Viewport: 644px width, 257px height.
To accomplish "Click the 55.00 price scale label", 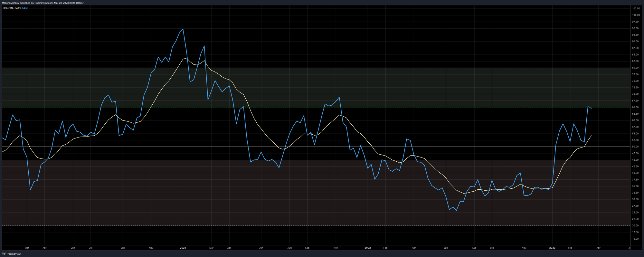I will tap(635, 134).
